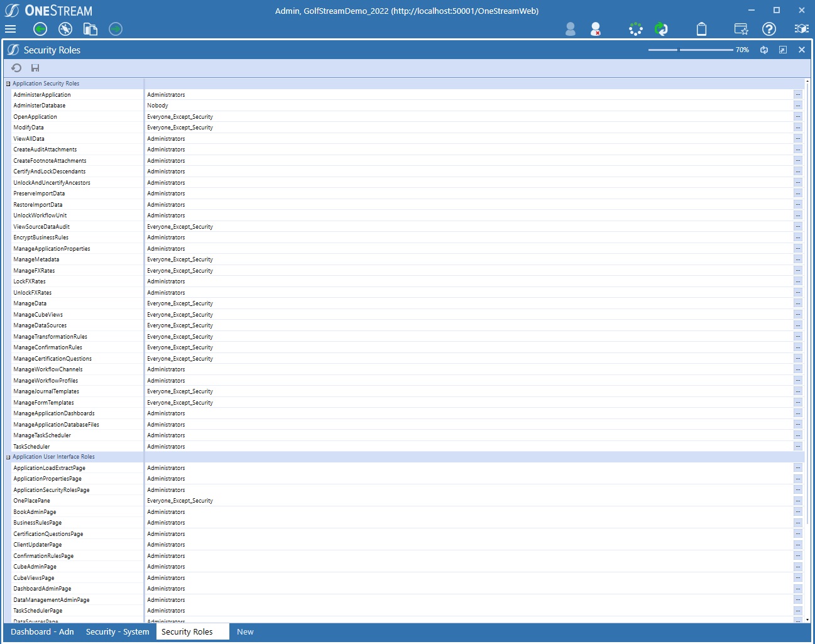The height and width of the screenshot is (644, 815).
Task: Open the ellipsis picker for CubeViewsPage row
Action: (798, 578)
